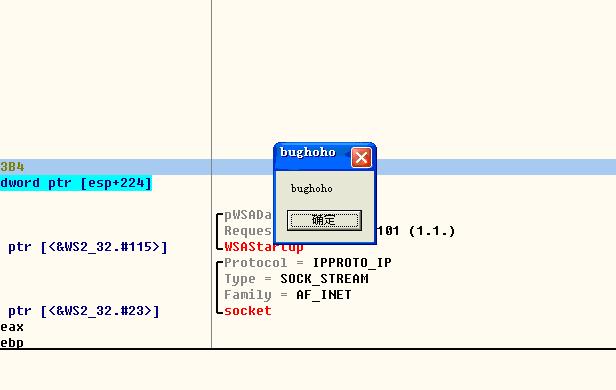Select the pWSAData comment line
The image size is (616, 390).
click(x=248, y=215)
